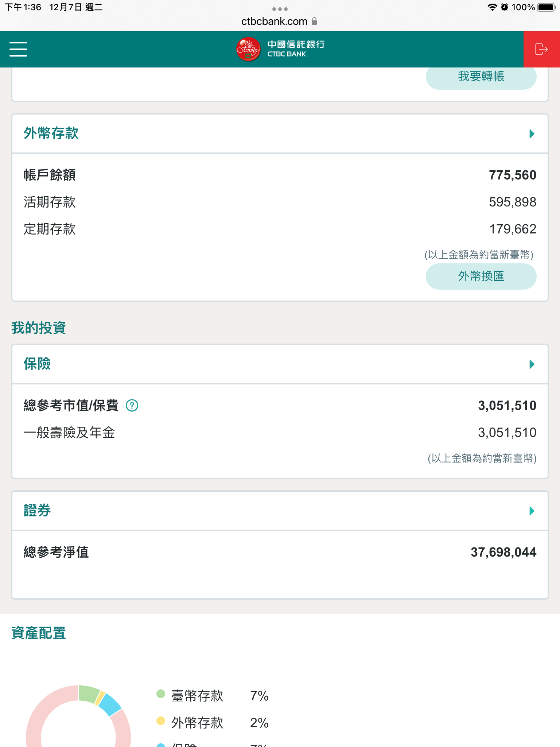The width and height of the screenshot is (560, 747).
Task: Click the CTBC Bank logo
Action: 280,49
